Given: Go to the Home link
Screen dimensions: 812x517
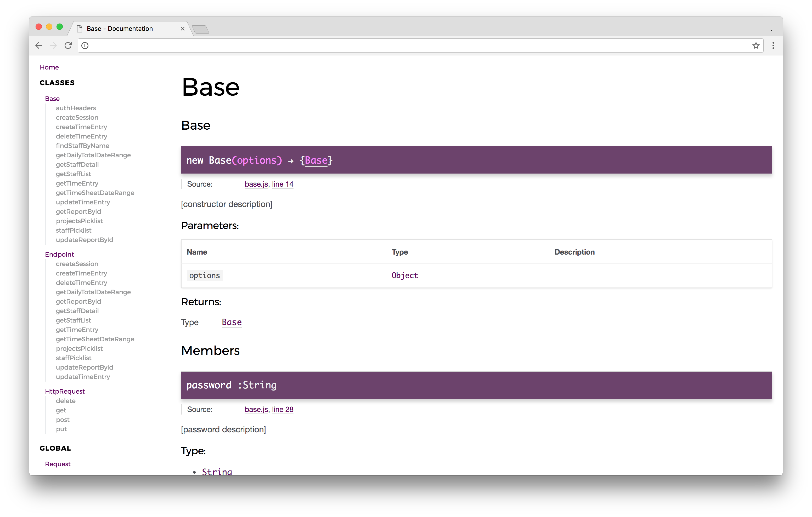Looking at the screenshot, I should (49, 67).
